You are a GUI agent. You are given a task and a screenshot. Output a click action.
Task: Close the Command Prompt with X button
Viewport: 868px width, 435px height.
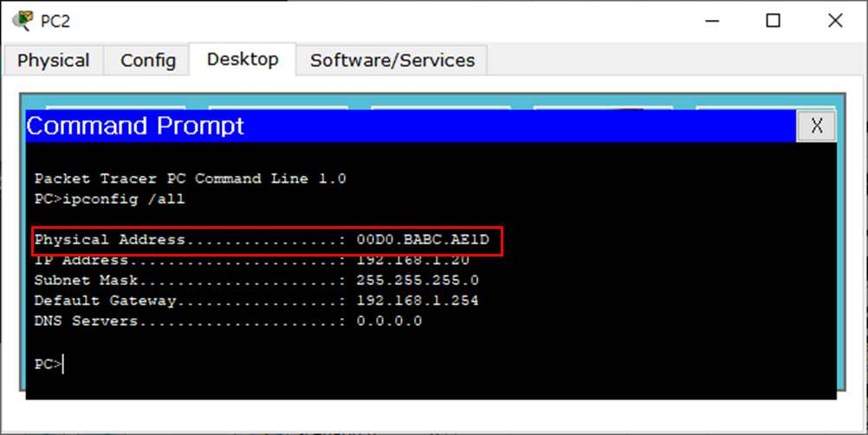point(817,126)
